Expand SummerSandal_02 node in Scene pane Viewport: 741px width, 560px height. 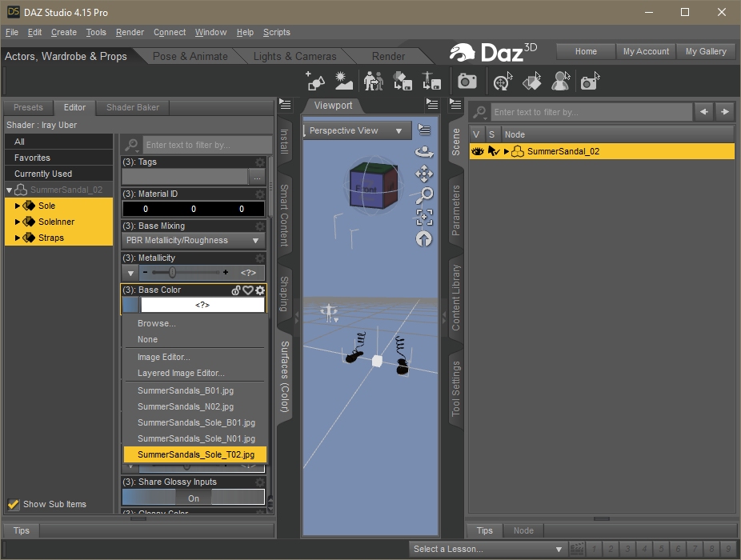coord(506,151)
